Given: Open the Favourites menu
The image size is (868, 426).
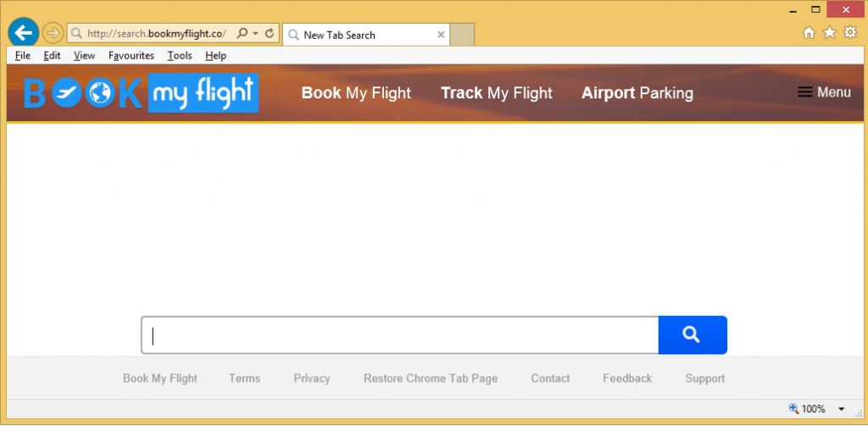Looking at the screenshot, I should pos(131,56).
